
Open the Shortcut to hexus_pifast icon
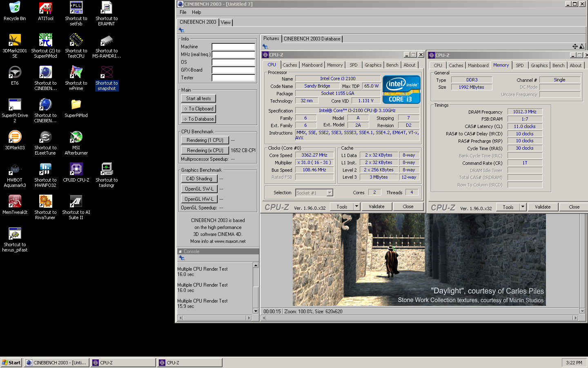(15, 240)
